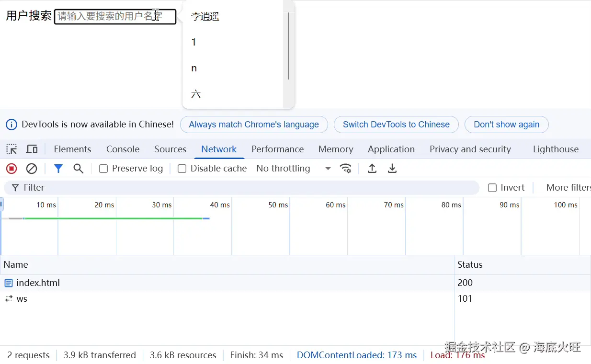Focus the user name search input
591x364 pixels.
pyautogui.click(x=115, y=16)
